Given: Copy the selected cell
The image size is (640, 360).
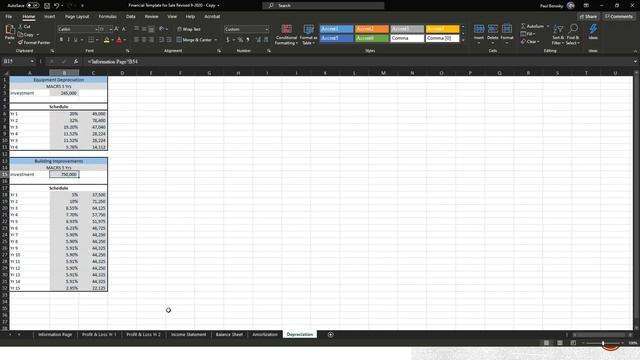Looking at the screenshot, I should tap(26, 35).
